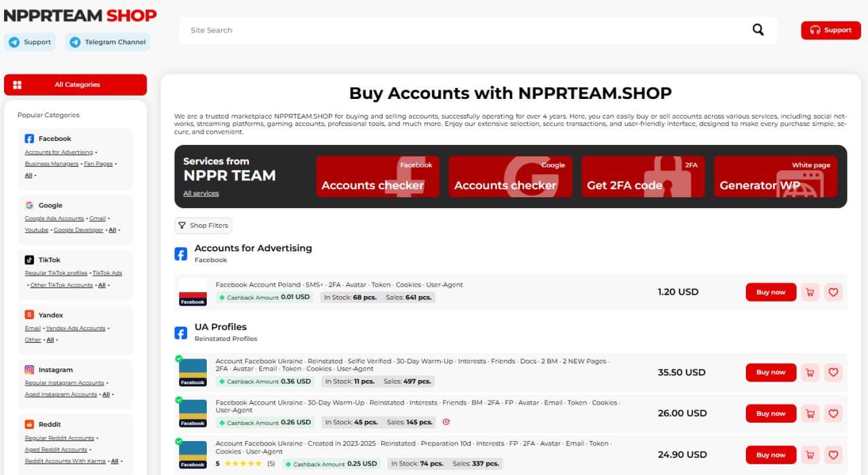868x475 pixels.
Task: Add the 26.00 USD account to wishlist
Action: click(833, 413)
